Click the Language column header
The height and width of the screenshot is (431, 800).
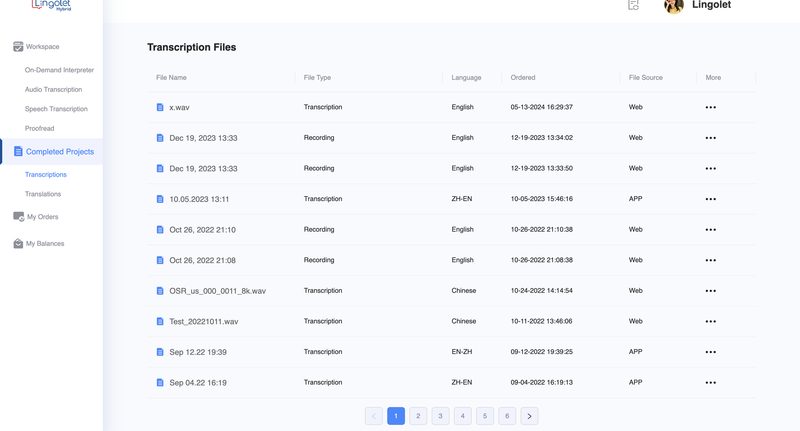(466, 78)
